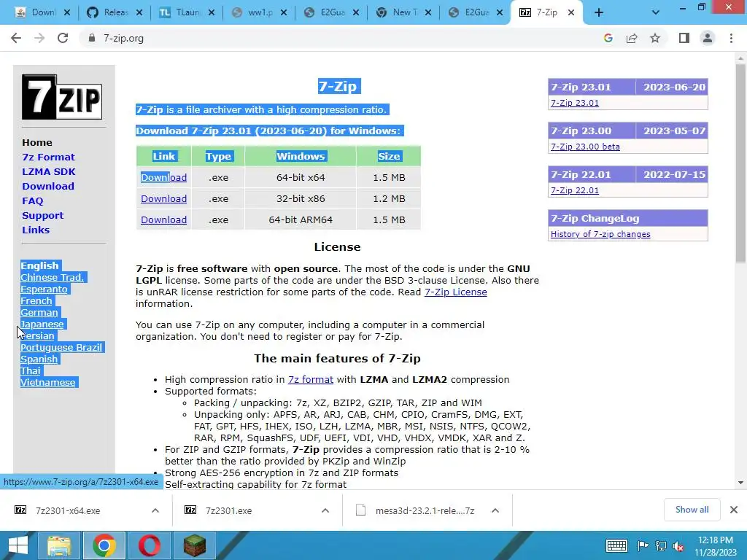Expand options for 7z2301-x64.exe download
Viewport: 747px width, 560px height.
[155, 510]
